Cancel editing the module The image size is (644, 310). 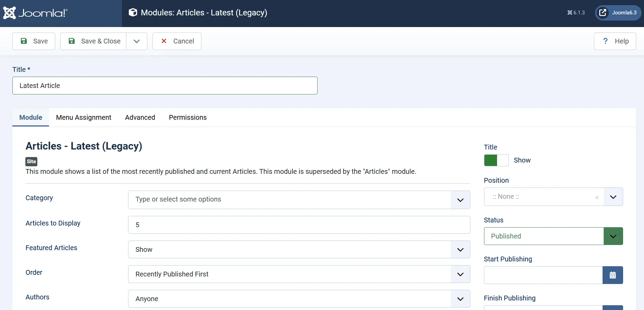pos(177,41)
